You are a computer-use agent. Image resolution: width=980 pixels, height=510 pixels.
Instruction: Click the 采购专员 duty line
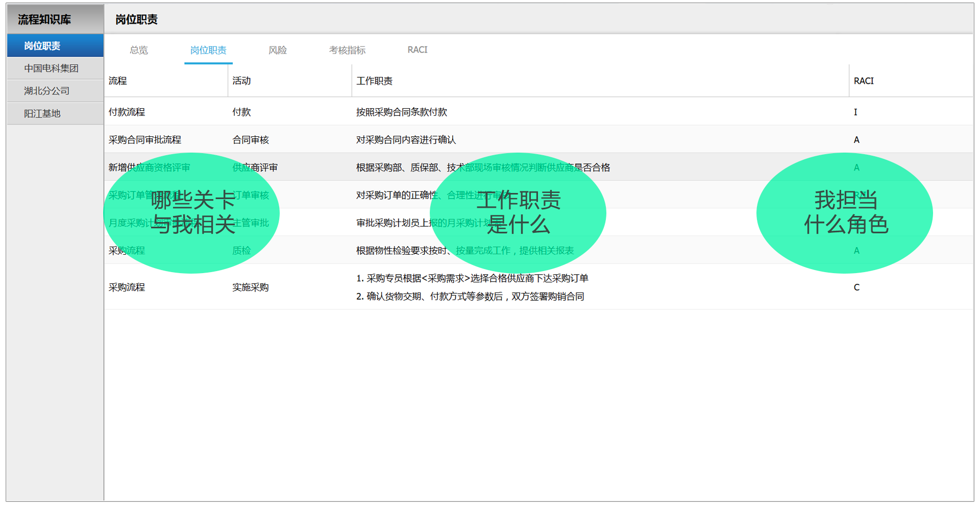(472, 278)
